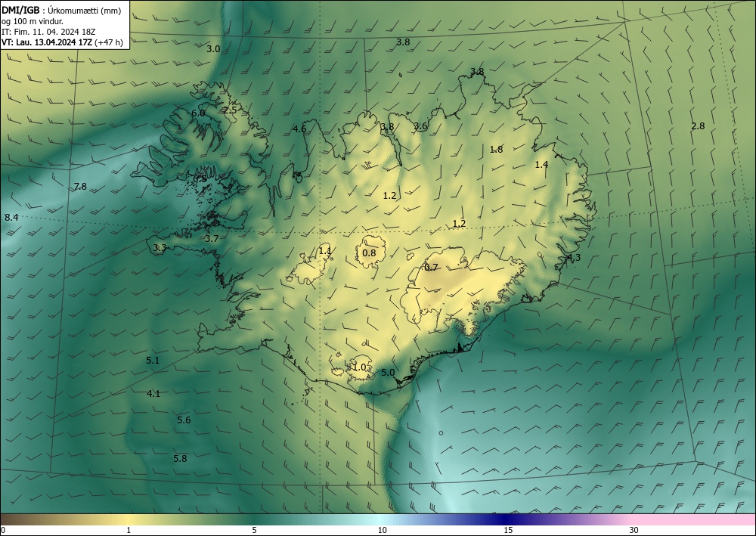Image resolution: width=756 pixels, height=536 pixels.
Task: Click the 3.3 value on the peninsula
Action: click(x=160, y=248)
